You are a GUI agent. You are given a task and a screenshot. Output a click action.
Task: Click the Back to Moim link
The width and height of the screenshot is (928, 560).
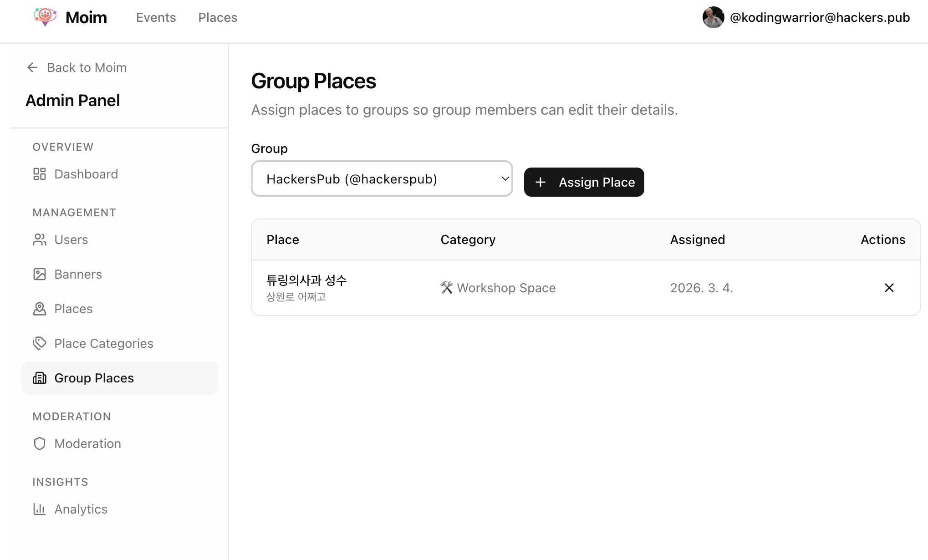[x=87, y=67]
